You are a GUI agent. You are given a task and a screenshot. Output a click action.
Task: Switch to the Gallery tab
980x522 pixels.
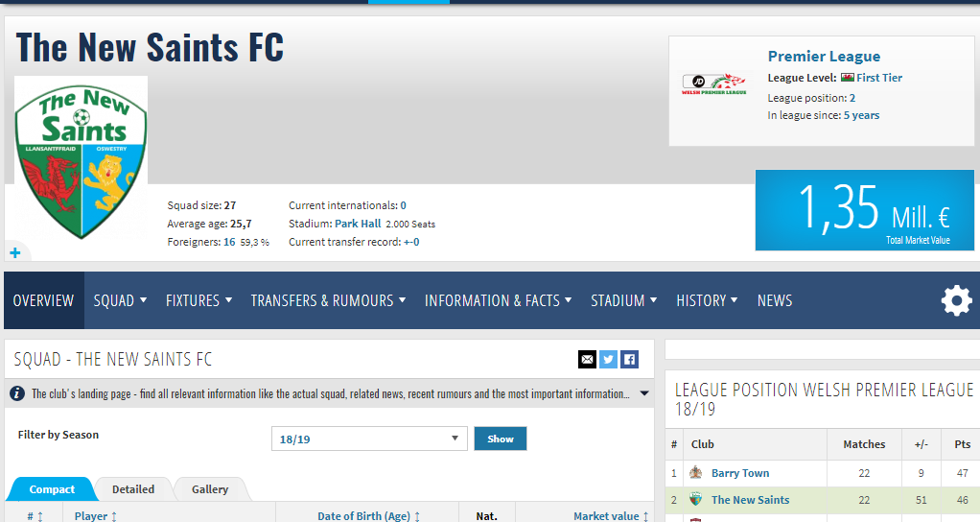pos(210,488)
